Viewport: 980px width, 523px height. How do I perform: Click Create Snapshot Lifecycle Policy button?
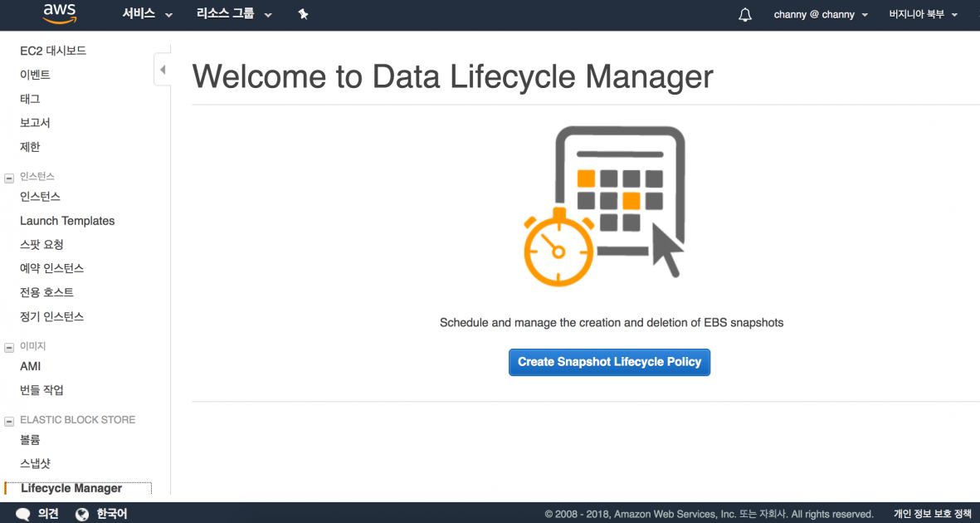[x=609, y=362]
